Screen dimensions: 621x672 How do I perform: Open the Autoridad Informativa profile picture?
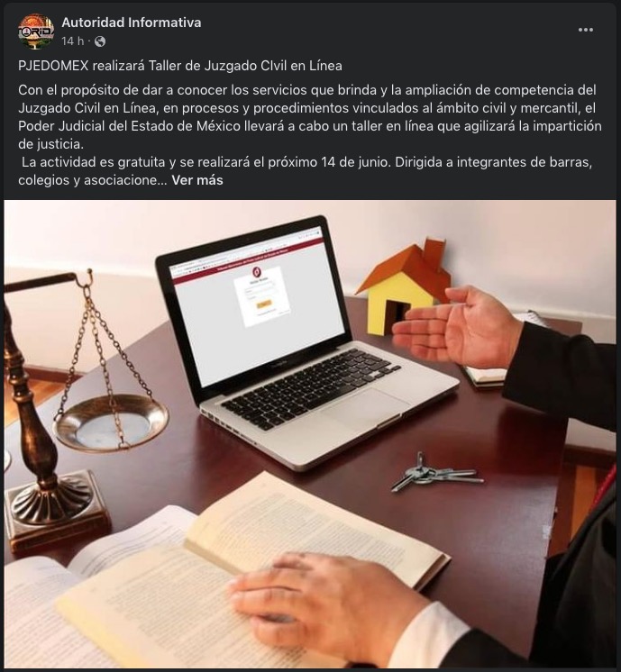coord(36,32)
